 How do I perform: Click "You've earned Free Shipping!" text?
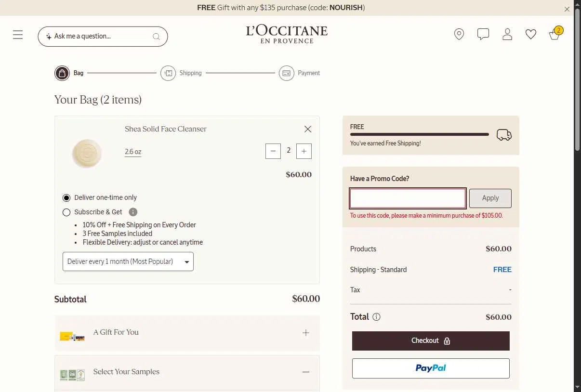[x=385, y=144]
